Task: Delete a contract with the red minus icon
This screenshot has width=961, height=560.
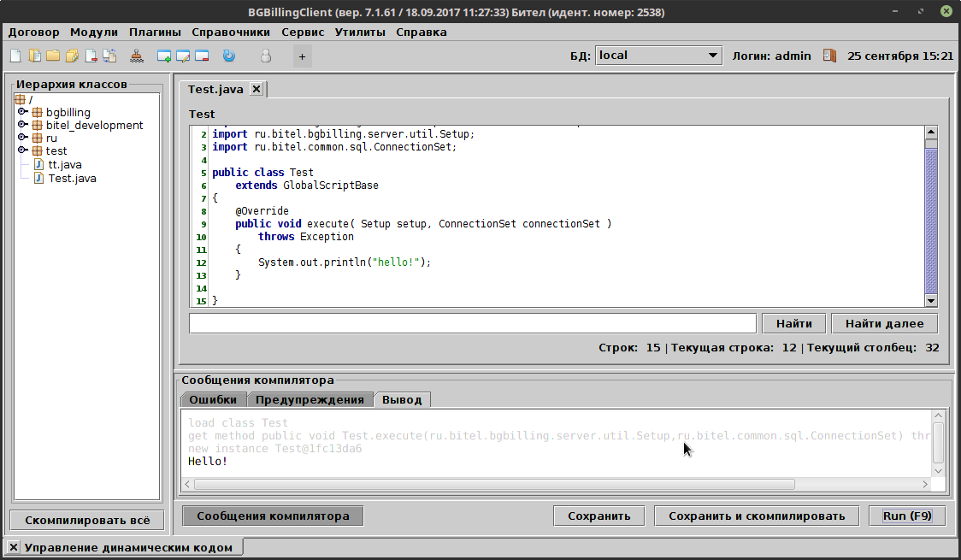Action: [x=202, y=55]
